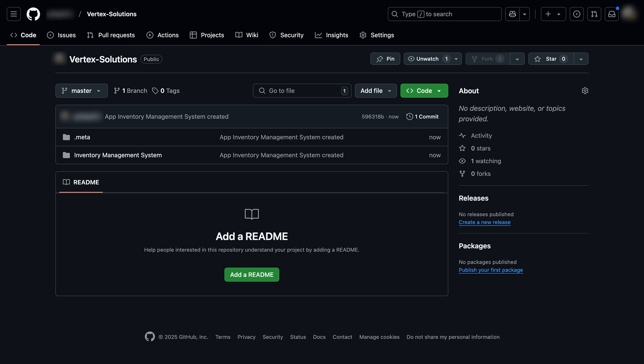Click the commit history clock icon
644x364 pixels.
(x=409, y=116)
